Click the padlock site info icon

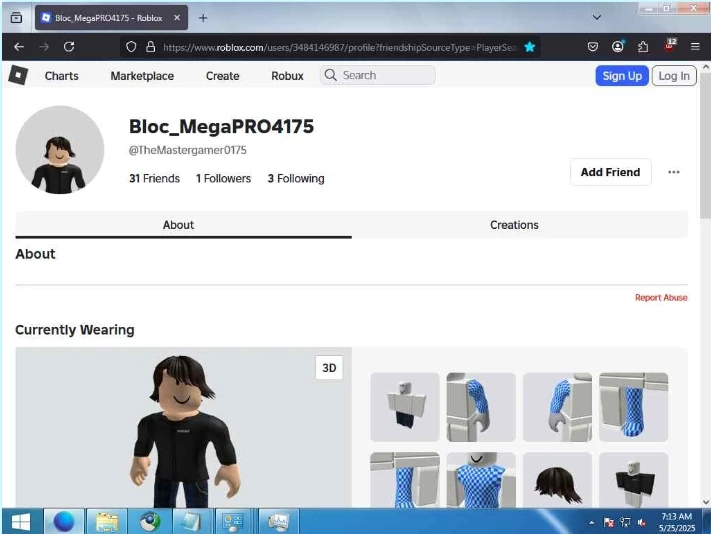click(x=151, y=47)
